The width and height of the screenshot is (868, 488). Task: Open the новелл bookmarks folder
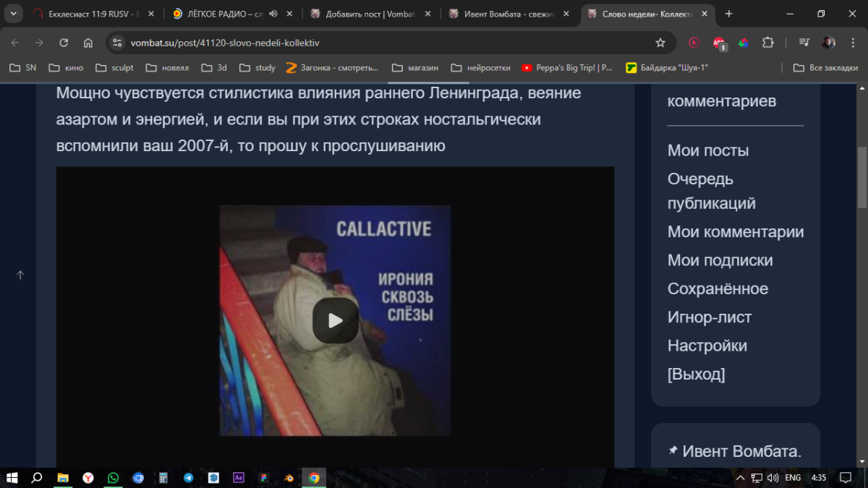click(x=167, y=68)
